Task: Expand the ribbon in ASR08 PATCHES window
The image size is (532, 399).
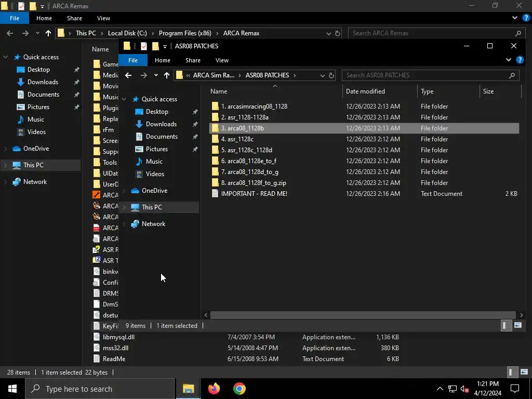Action: pyautogui.click(x=508, y=60)
